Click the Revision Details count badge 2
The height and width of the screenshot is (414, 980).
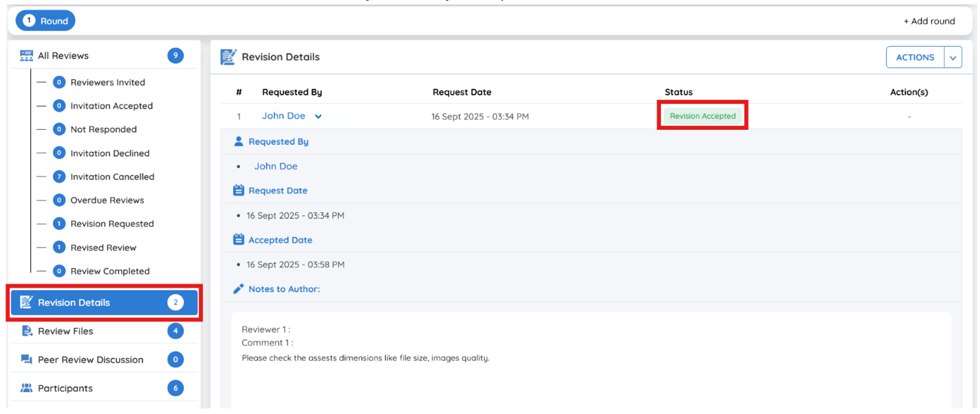click(176, 303)
